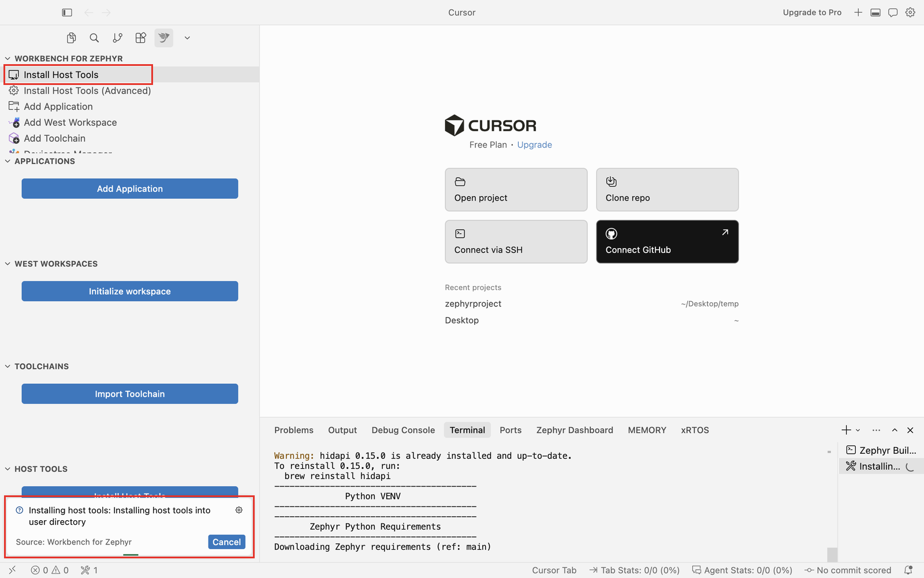Screen dimensions: 924x578
Task: Open the Search icon in sidebar
Action: 94,38
